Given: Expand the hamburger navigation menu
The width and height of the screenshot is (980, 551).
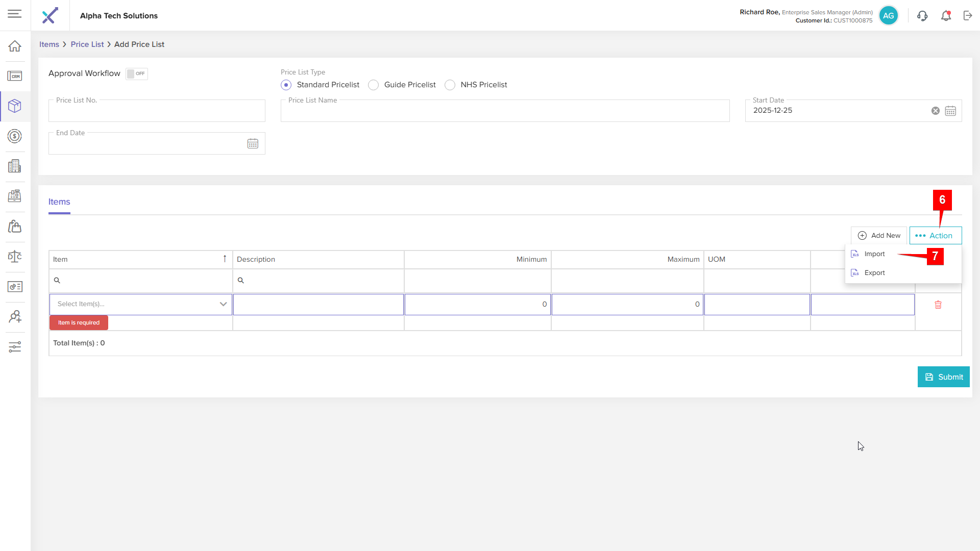Looking at the screenshot, I should (x=15, y=14).
